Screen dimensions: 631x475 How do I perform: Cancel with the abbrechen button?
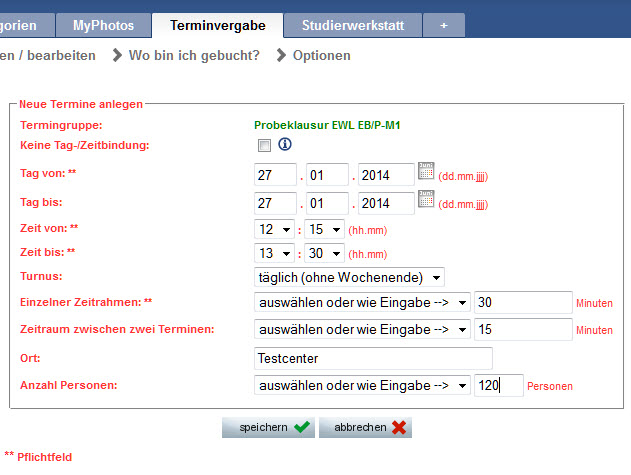point(365,428)
